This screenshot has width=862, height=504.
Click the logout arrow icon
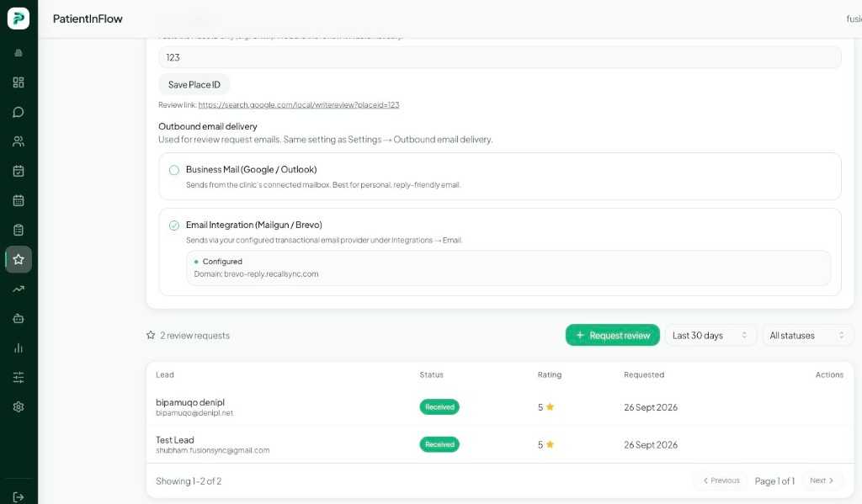pyautogui.click(x=19, y=497)
